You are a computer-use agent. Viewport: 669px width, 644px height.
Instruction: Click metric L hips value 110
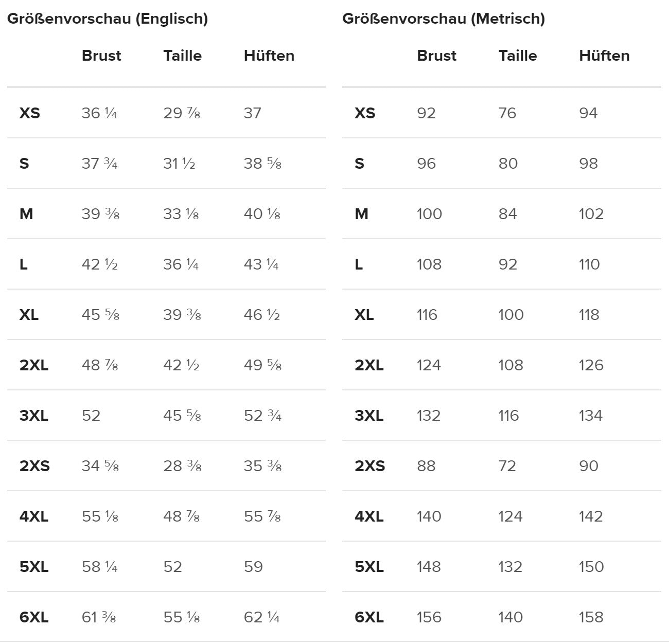(589, 264)
